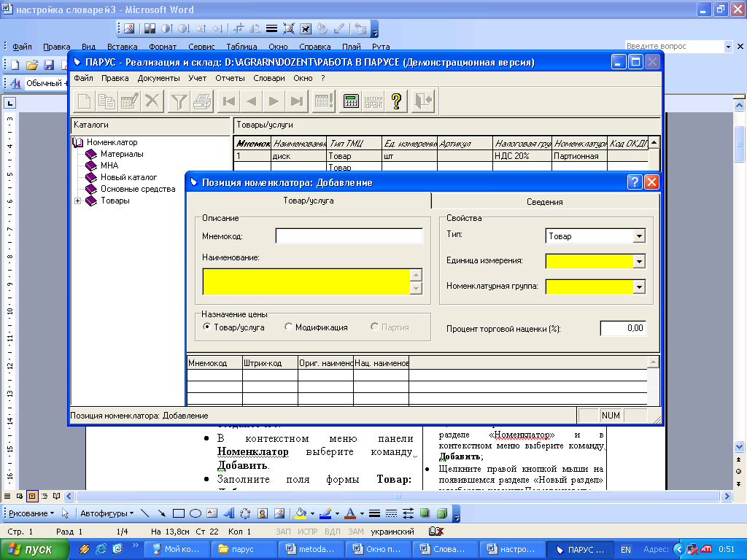Image resolution: width=747 pixels, height=560 pixels.
Task: Select the Модификация radio button
Action: pyautogui.click(x=288, y=327)
